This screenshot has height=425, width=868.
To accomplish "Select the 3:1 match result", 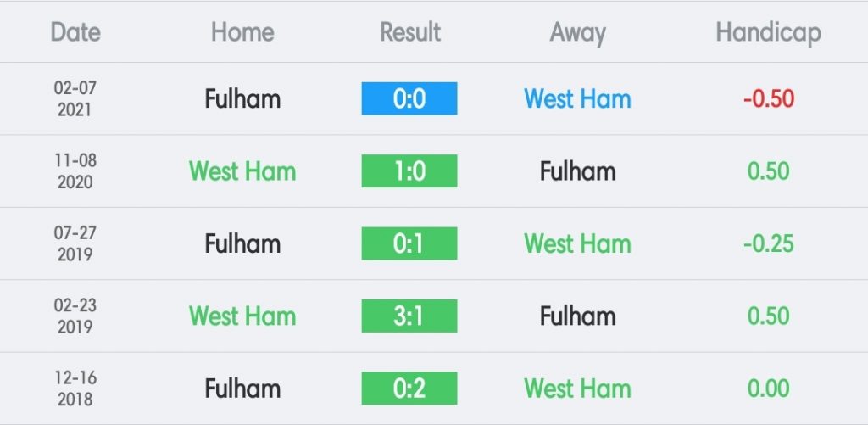I will click(409, 316).
